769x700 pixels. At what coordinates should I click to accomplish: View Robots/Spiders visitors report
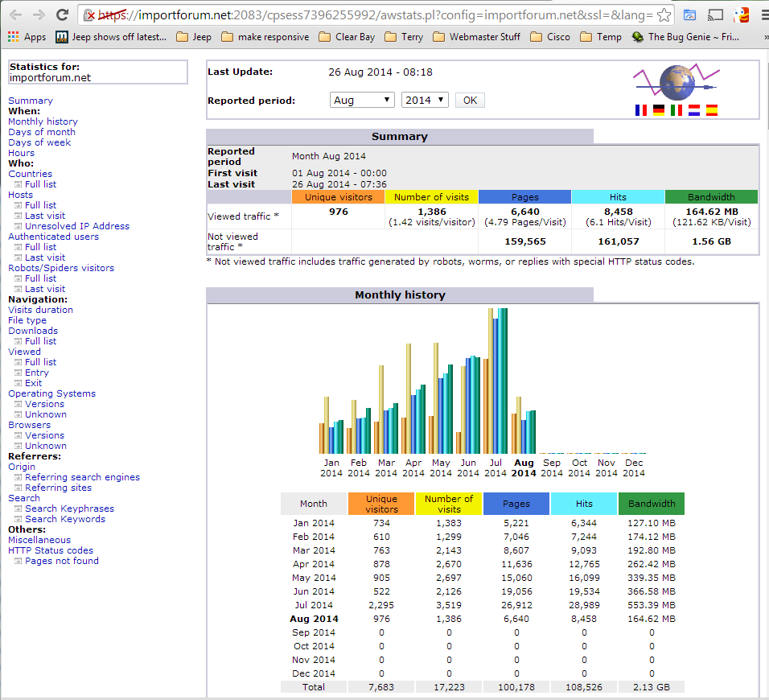(x=61, y=268)
